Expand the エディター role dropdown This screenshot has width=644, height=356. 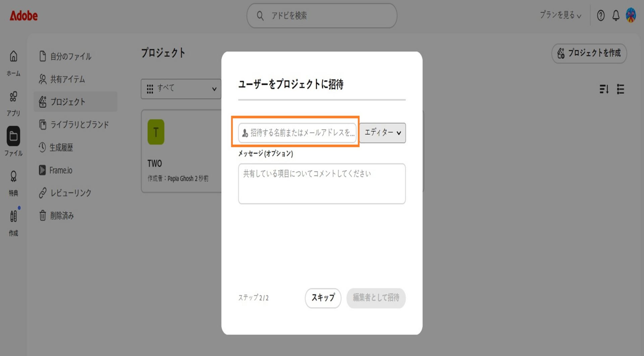click(x=383, y=133)
